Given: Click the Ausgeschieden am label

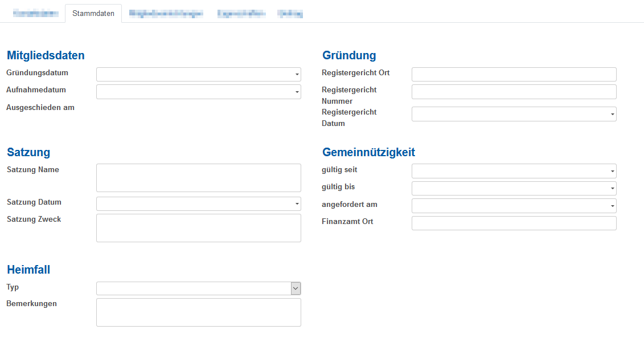Looking at the screenshot, I should (40, 107).
